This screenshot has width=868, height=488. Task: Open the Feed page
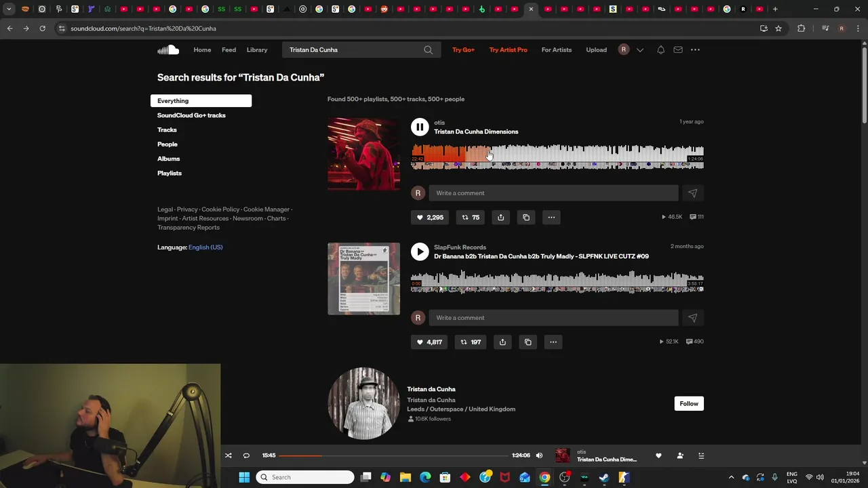(x=229, y=49)
